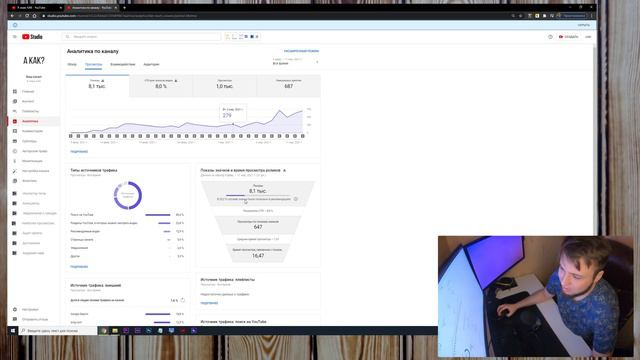The image size is (640, 360).
Task: Click the browser Reload button
Action: (x=27, y=16)
